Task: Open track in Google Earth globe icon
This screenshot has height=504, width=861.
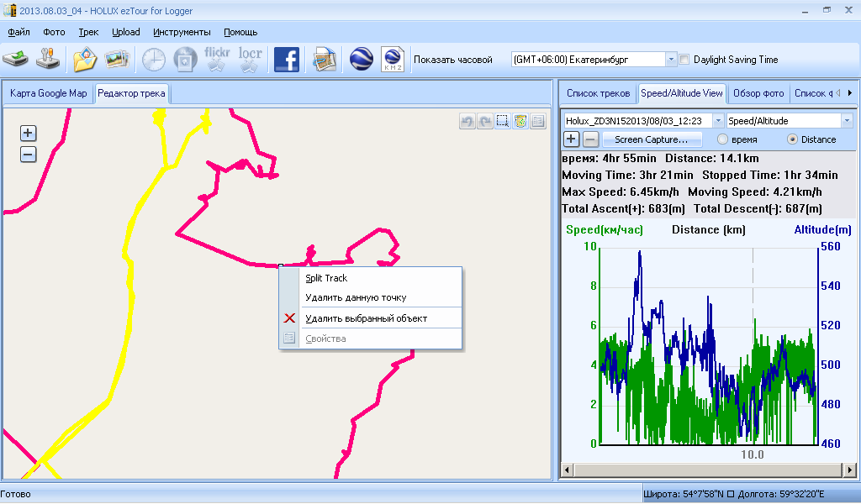Action: coord(362,60)
